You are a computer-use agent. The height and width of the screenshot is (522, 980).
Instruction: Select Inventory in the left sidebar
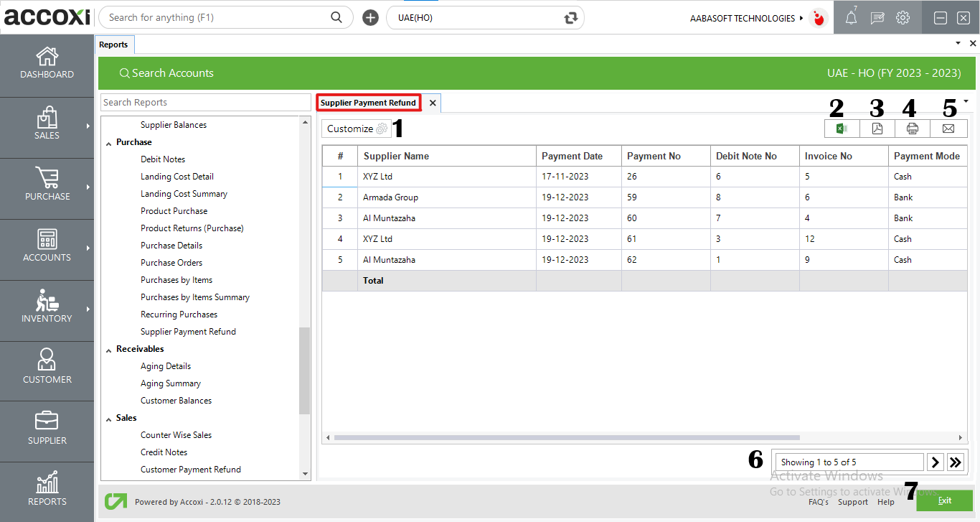pos(47,310)
